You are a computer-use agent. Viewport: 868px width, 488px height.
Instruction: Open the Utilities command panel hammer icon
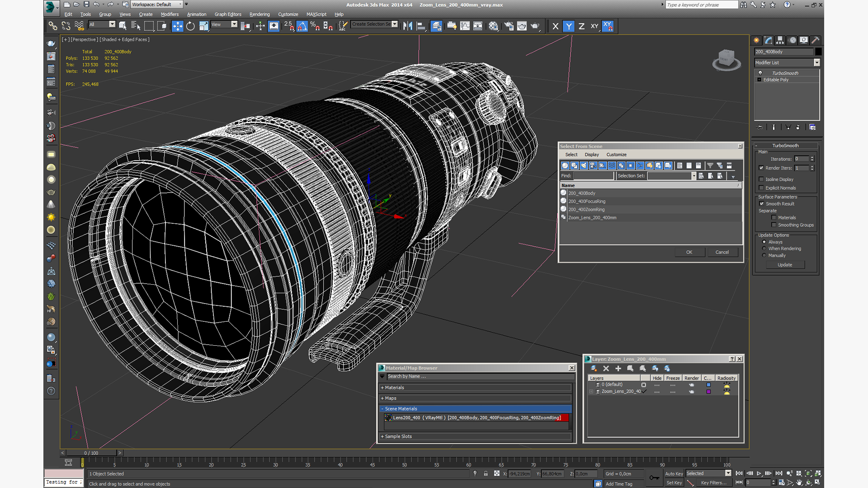[x=816, y=40]
